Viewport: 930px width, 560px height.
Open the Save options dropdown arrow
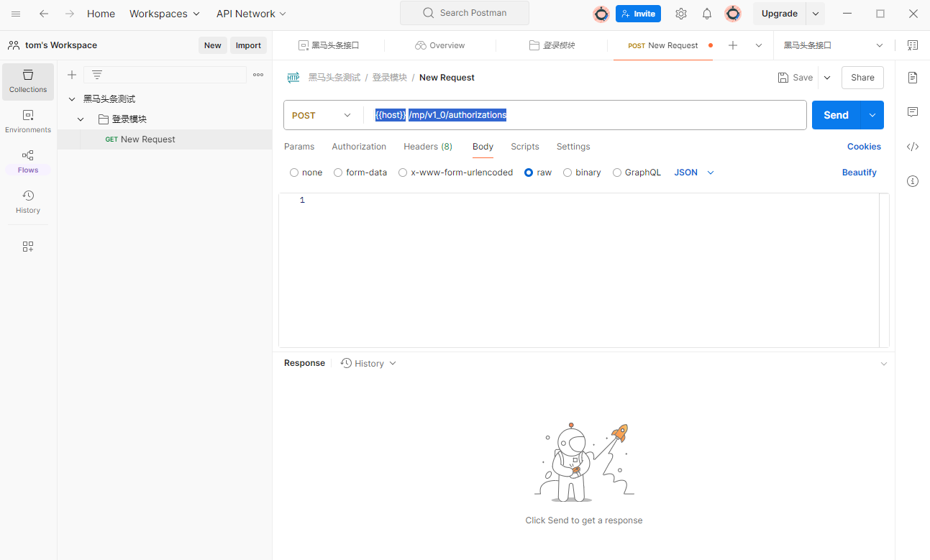coord(827,78)
